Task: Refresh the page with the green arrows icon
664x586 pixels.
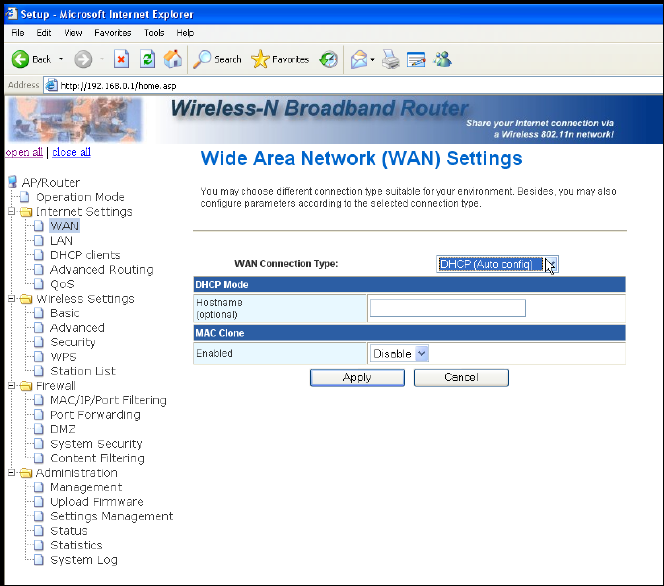Action: click(147, 59)
